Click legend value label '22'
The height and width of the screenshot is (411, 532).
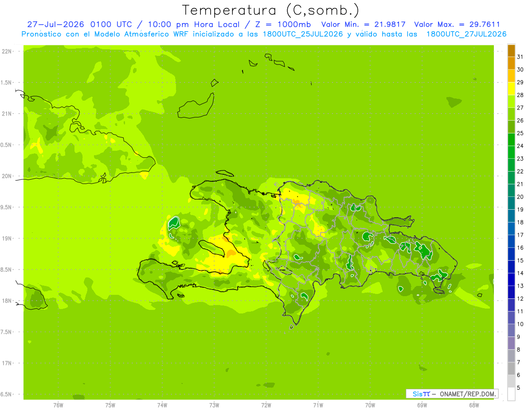pos(520,171)
